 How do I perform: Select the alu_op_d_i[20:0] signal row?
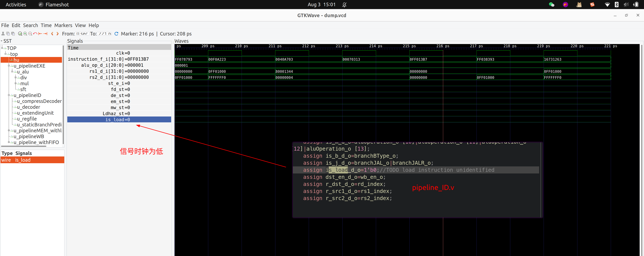[x=119, y=65]
